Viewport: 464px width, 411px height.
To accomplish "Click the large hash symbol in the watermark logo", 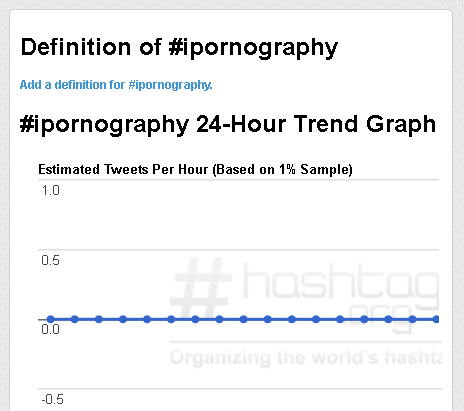I will coord(201,289).
